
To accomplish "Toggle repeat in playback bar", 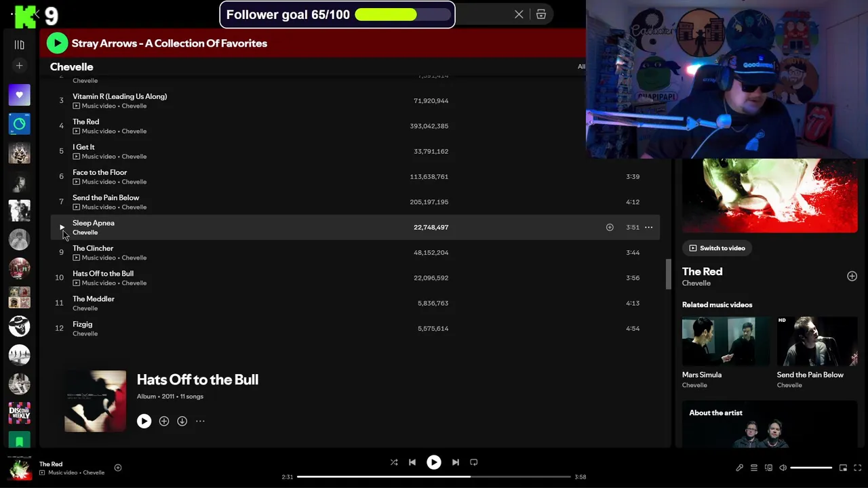I will tap(474, 462).
